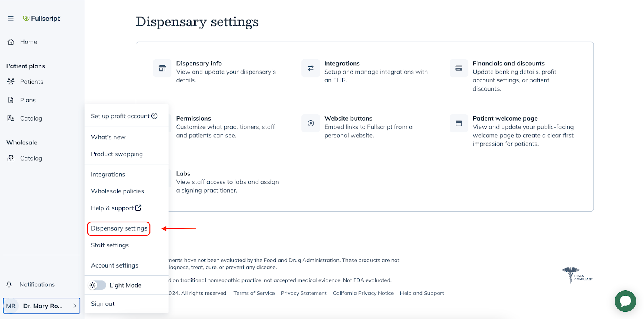The height and width of the screenshot is (319, 644).
Task: Open Patients from the sidebar icon
Action: coord(10,81)
